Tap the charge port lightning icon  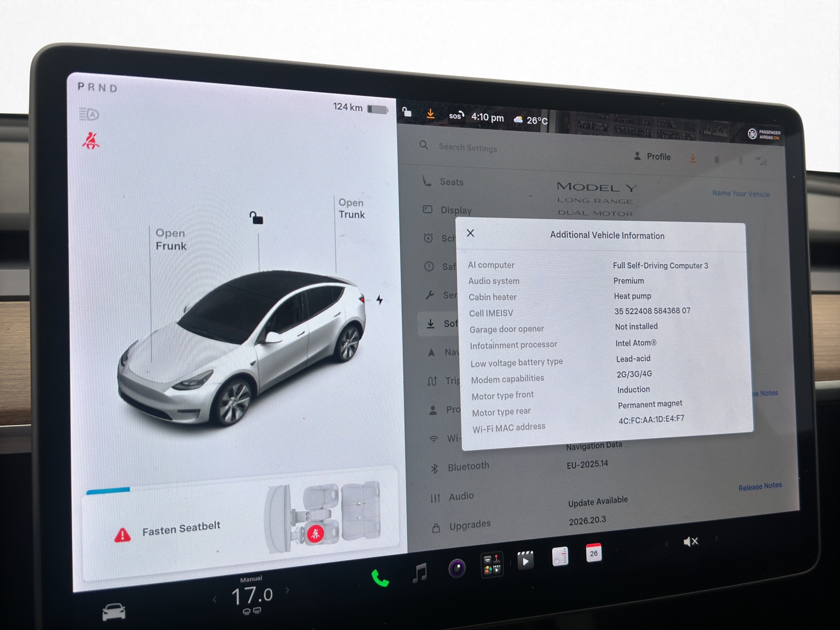tap(380, 300)
